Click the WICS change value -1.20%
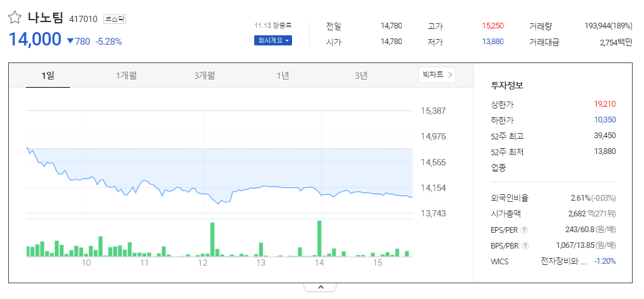 [x=604, y=261]
